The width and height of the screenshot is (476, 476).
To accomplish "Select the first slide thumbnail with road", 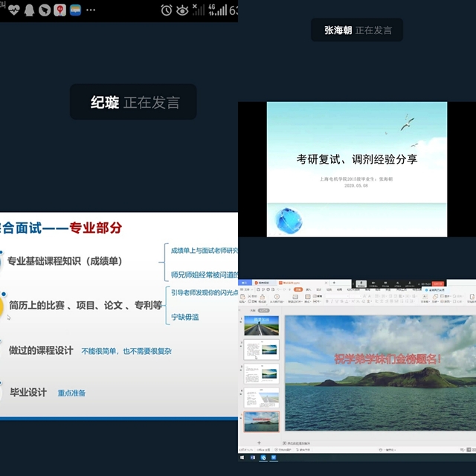I will coord(262,325).
